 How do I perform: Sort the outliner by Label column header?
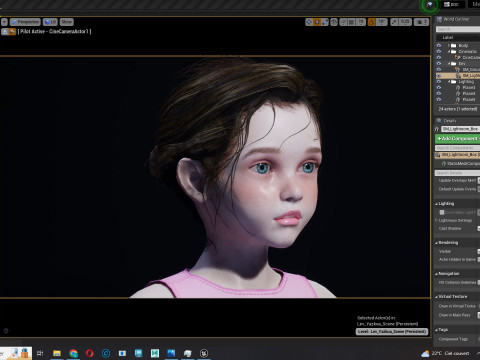[x=448, y=37]
